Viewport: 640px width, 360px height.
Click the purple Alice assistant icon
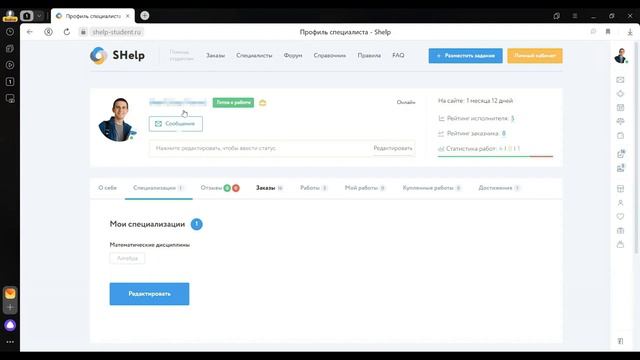tap(10, 325)
